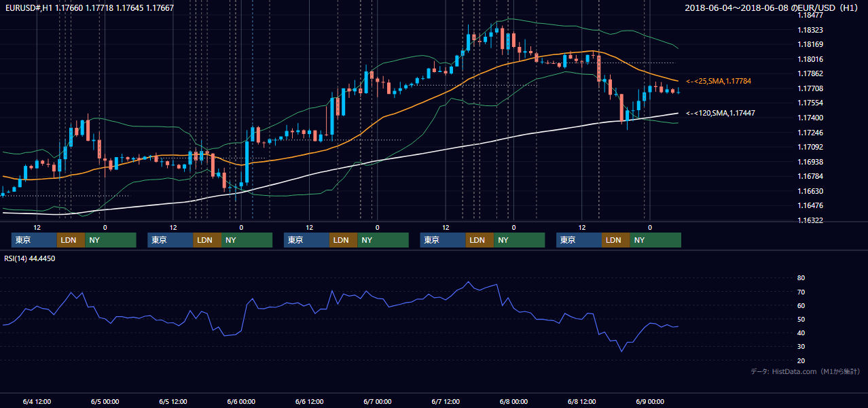Click the leftmost LDN session box

71,240
